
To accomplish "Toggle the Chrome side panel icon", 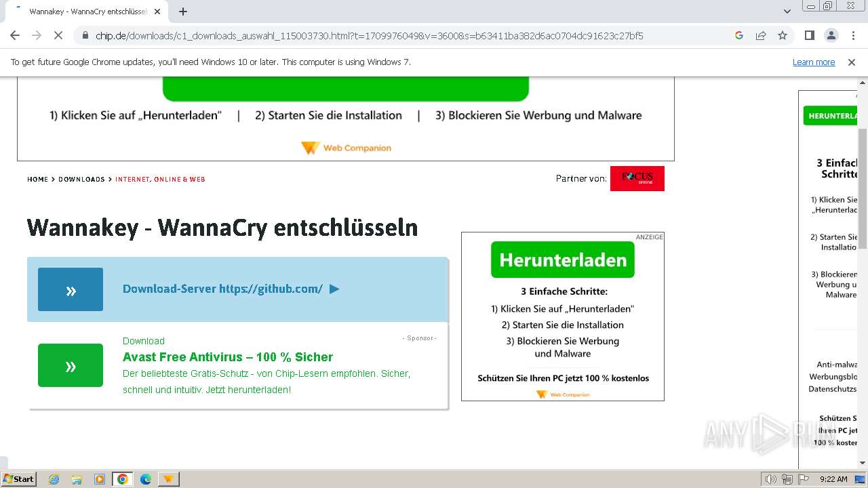I will pos(809,35).
